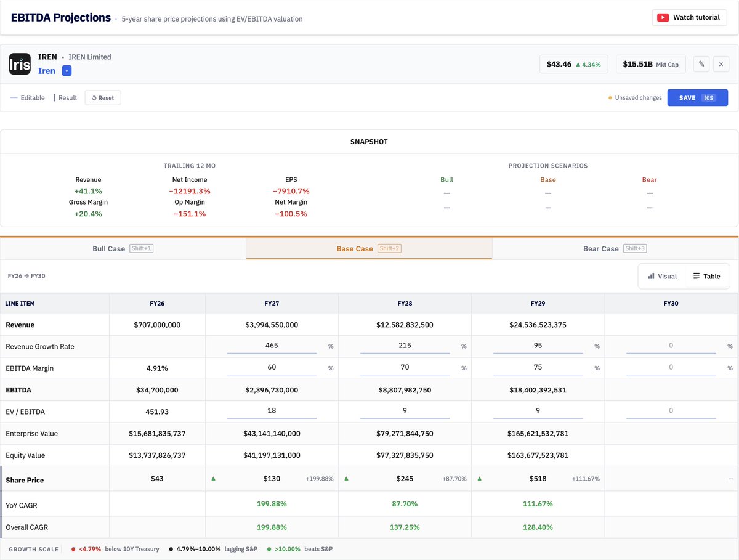The height and width of the screenshot is (560, 739).
Task: Click FY28 Share Price $245
Action: (x=405, y=479)
